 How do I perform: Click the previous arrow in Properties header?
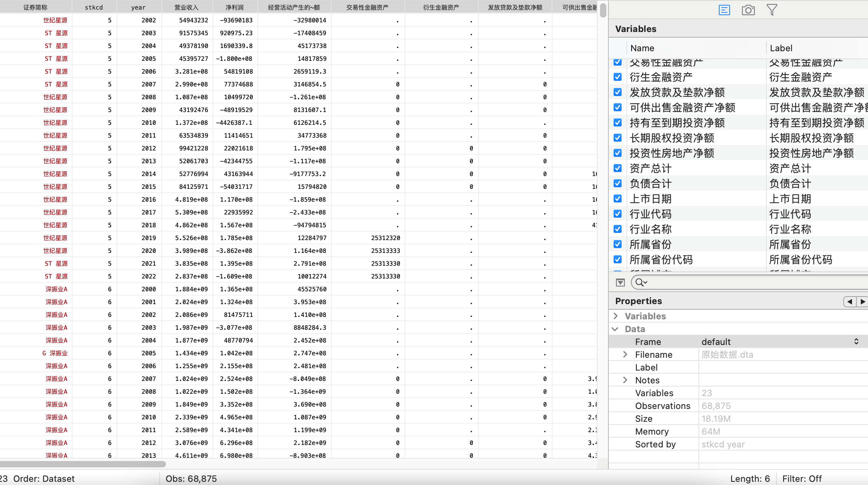[850, 301]
